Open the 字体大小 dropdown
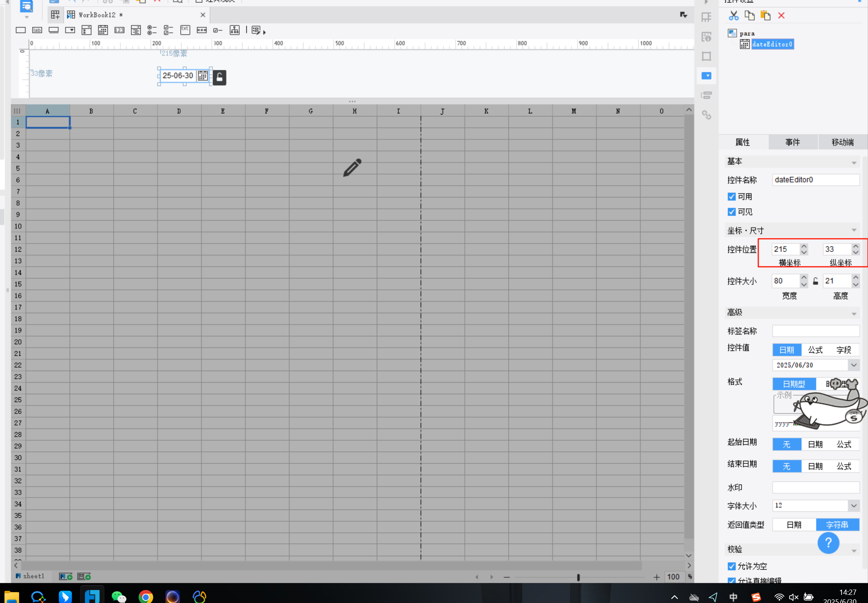Image resolution: width=868 pixels, height=603 pixels. (854, 506)
